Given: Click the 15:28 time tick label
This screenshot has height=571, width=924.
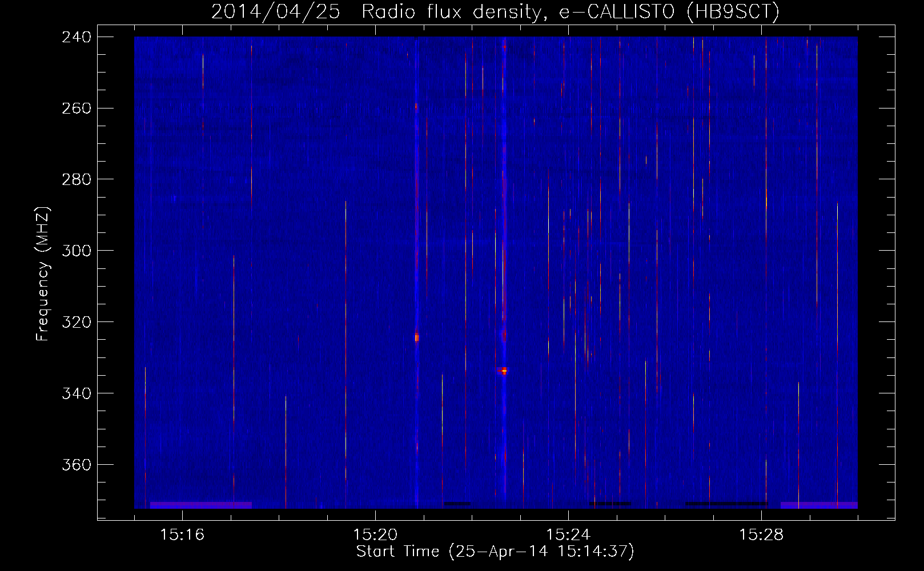Looking at the screenshot, I should tap(761, 534).
